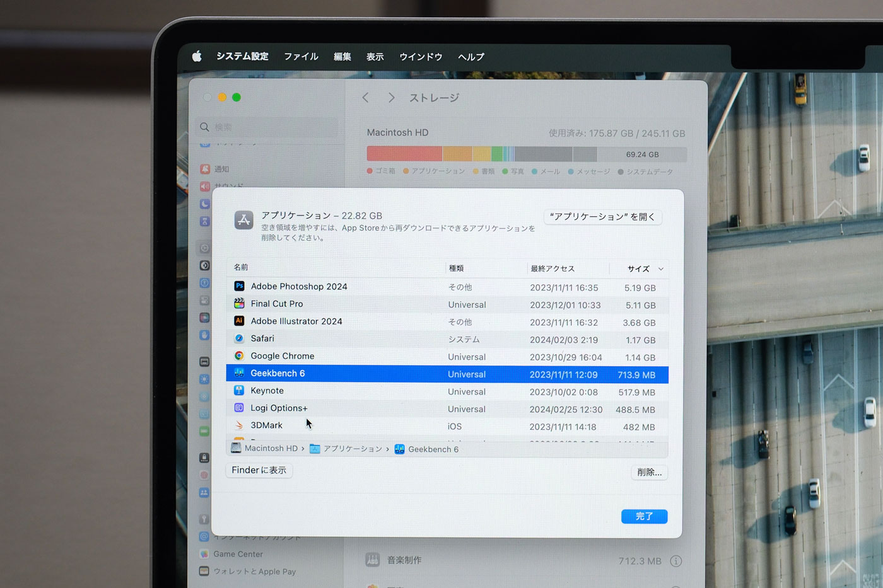Open the システム設定 menu
883x588 pixels.
point(242,56)
